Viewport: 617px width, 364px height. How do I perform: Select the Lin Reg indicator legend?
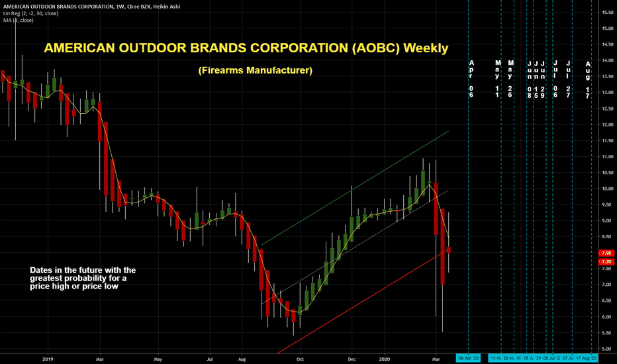[30, 13]
